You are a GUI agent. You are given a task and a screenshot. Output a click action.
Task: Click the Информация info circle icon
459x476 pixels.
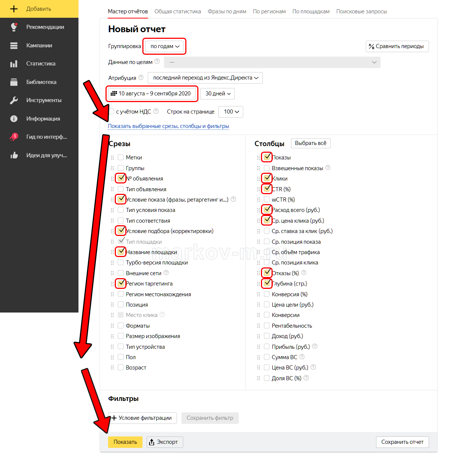14,119
